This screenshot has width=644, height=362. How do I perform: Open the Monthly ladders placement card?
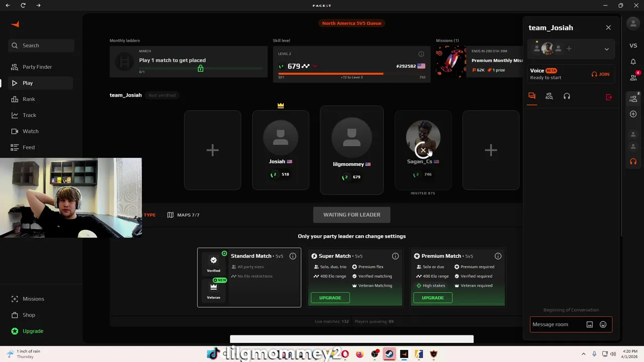click(189, 62)
